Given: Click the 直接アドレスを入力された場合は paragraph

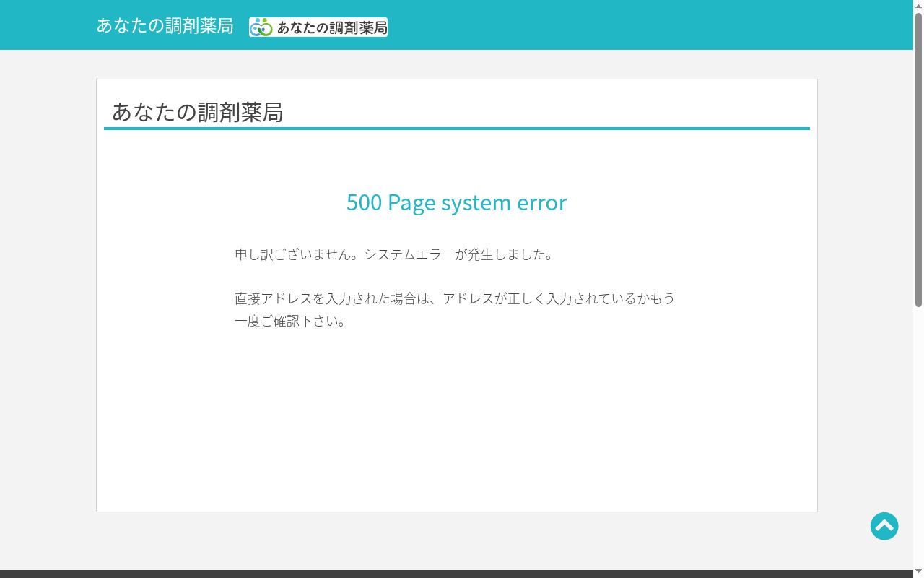Looking at the screenshot, I should click(x=455, y=309).
